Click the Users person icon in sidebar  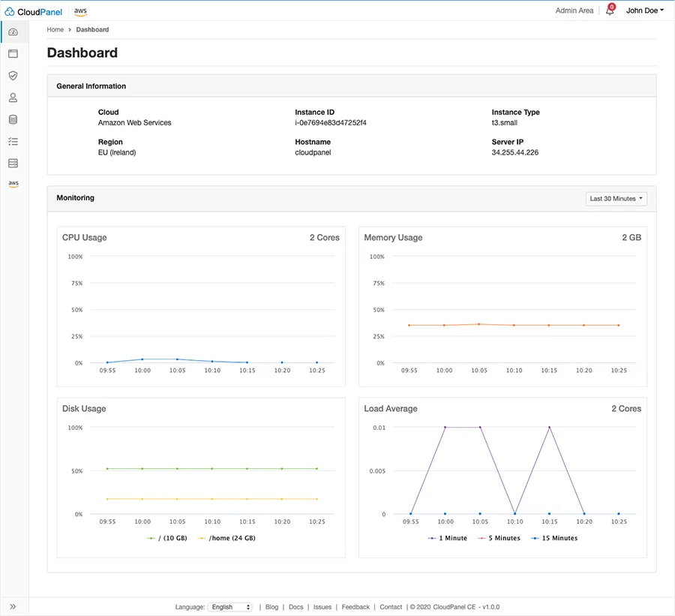13,97
